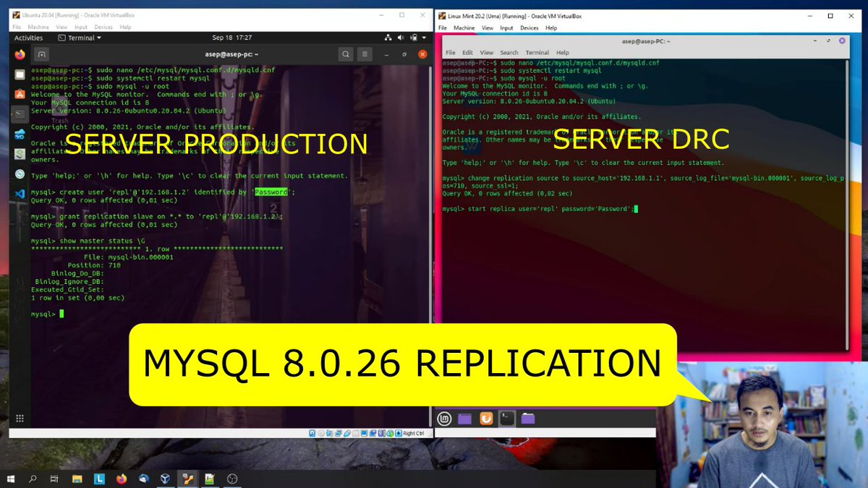Open Sep 18 17:27 clock menu
This screenshot has height=488, width=868.
click(x=232, y=38)
